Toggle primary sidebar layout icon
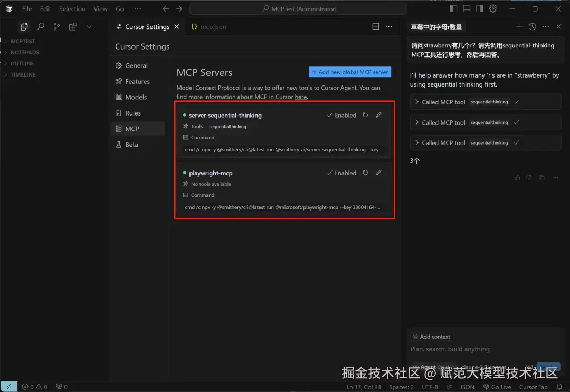 (x=453, y=9)
